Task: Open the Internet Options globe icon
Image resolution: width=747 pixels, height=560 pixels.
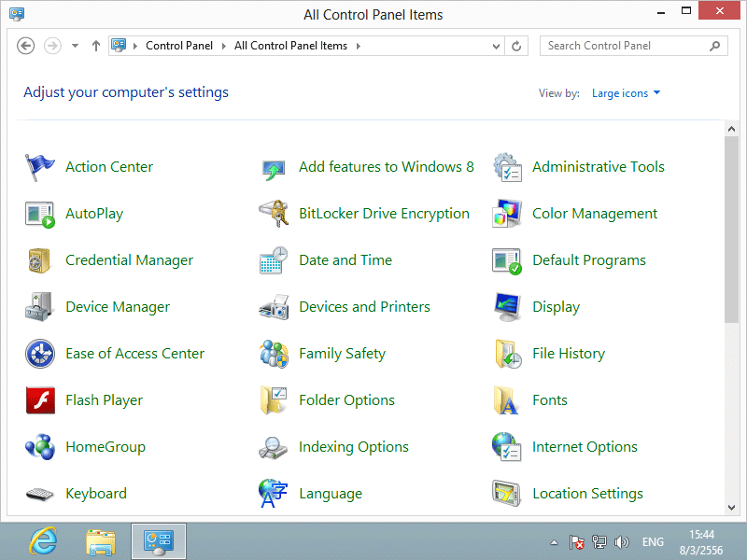Action: (507, 447)
